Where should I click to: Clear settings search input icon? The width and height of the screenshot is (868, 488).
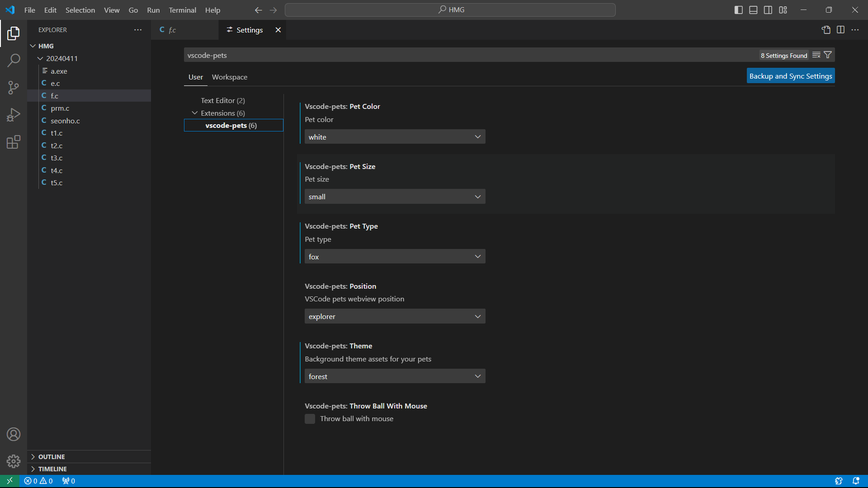tap(816, 55)
